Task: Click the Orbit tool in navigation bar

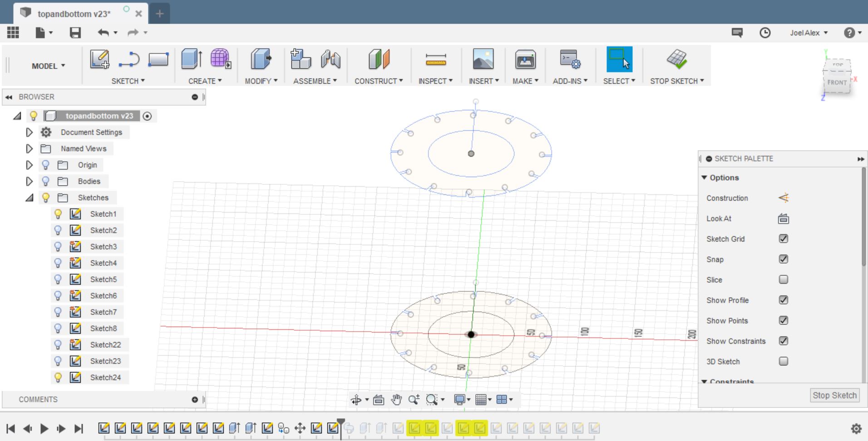Action: (356, 400)
